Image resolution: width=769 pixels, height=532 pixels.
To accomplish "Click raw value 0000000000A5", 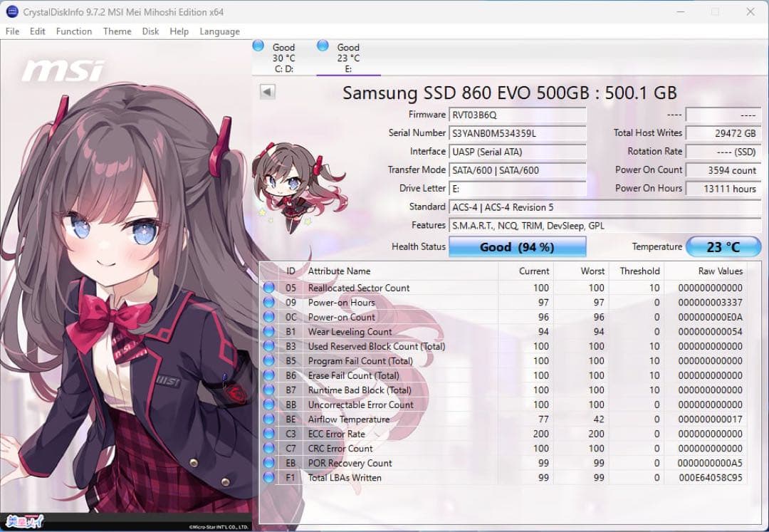I will (710, 463).
